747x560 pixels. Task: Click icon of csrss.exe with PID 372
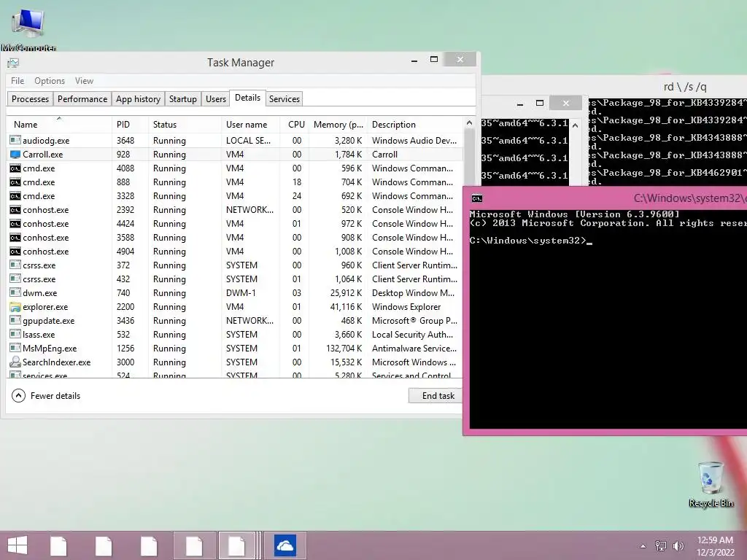15,265
